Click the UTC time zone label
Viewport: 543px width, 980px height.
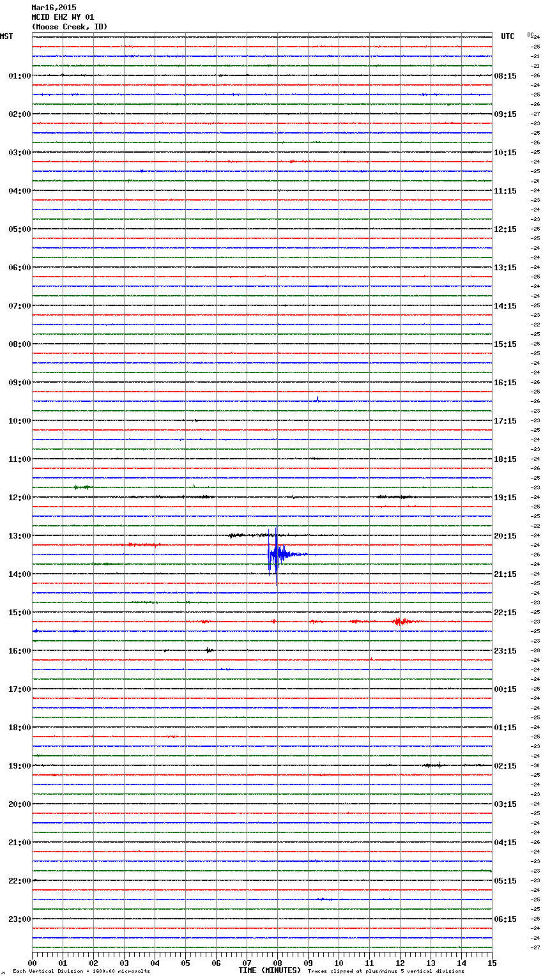click(x=507, y=36)
